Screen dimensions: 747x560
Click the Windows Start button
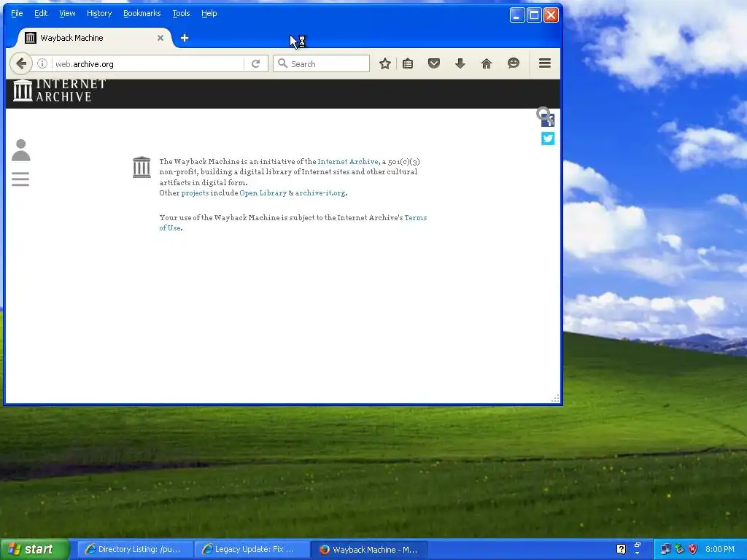point(35,550)
